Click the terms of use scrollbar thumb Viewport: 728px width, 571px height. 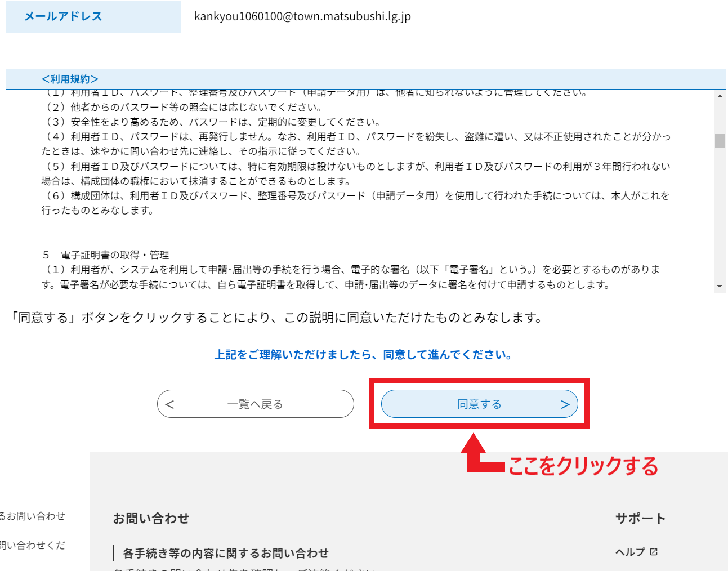point(720,140)
